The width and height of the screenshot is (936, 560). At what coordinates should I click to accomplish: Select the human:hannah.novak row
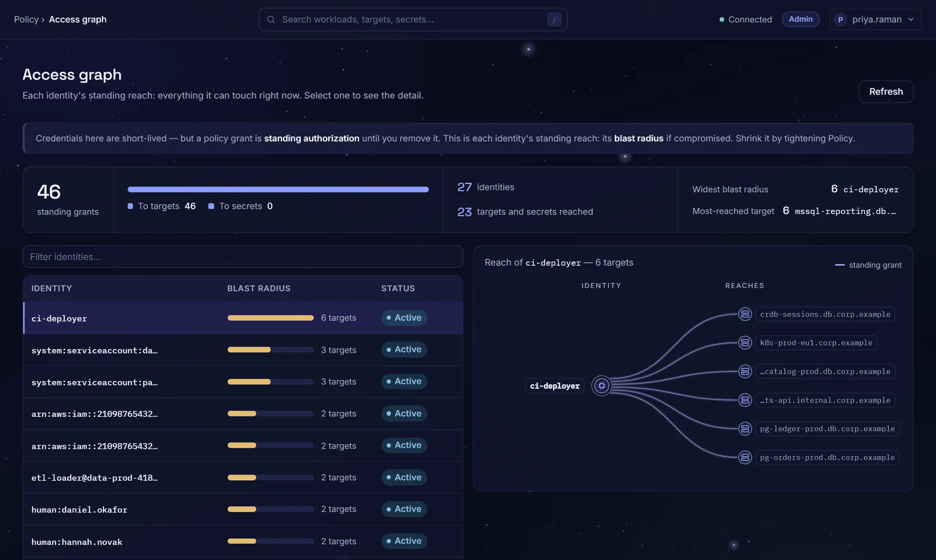(243, 541)
